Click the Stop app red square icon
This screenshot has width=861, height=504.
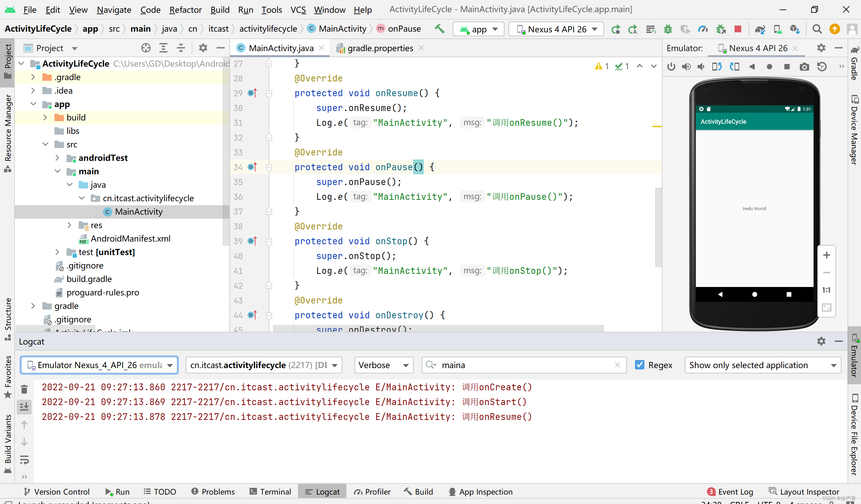click(738, 29)
